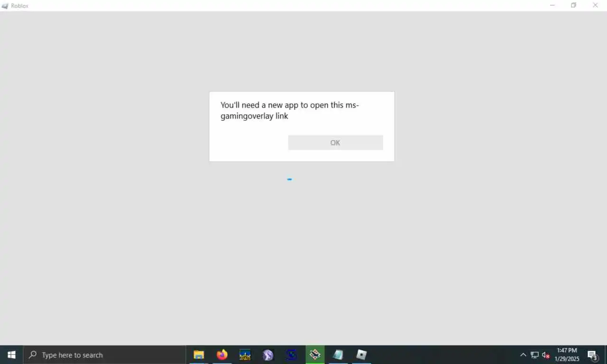Screen dimensions: 607x364
Task: Open the purple swirl taskbar app
Action: coord(268,355)
